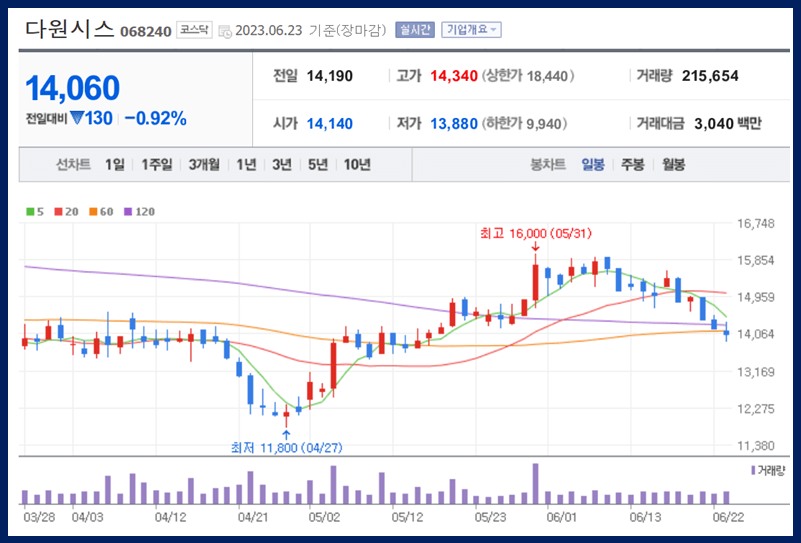Click the 최고 16,000 (05/31) marker
The height and width of the screenshot is (543, 801).
click(535, 233)
